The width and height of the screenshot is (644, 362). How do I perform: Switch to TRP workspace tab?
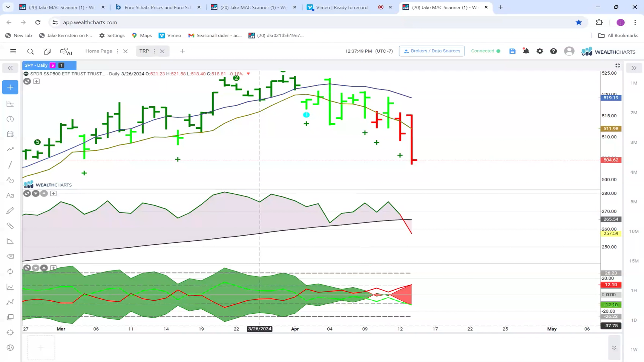coord(144,51)
